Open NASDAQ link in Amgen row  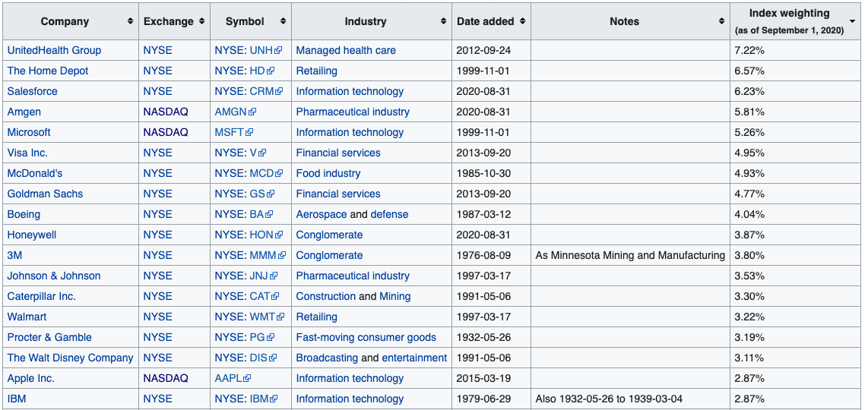point(166,112)
